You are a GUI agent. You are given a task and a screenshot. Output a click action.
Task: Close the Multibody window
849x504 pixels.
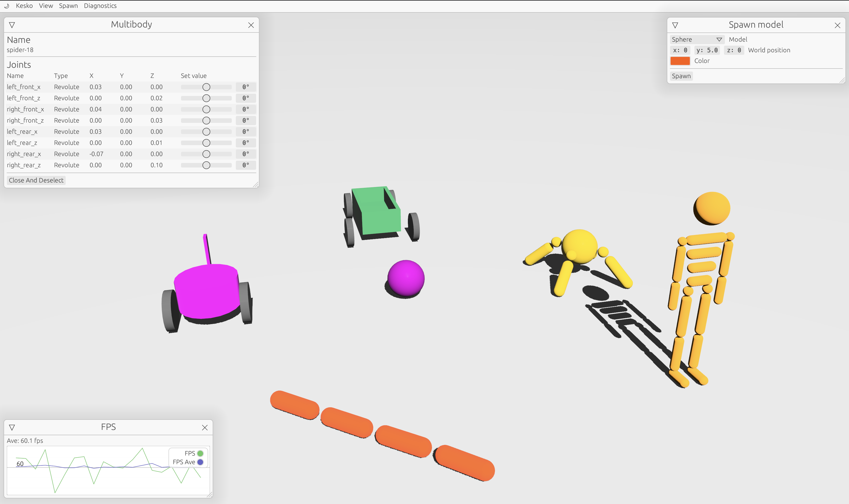251,25
